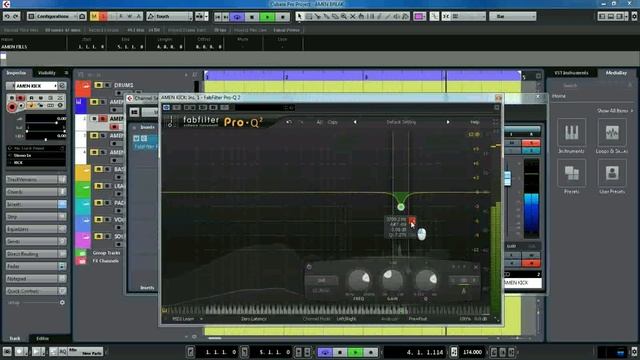
Task: Click the Q knob in band controls
Action: [426, 280]
